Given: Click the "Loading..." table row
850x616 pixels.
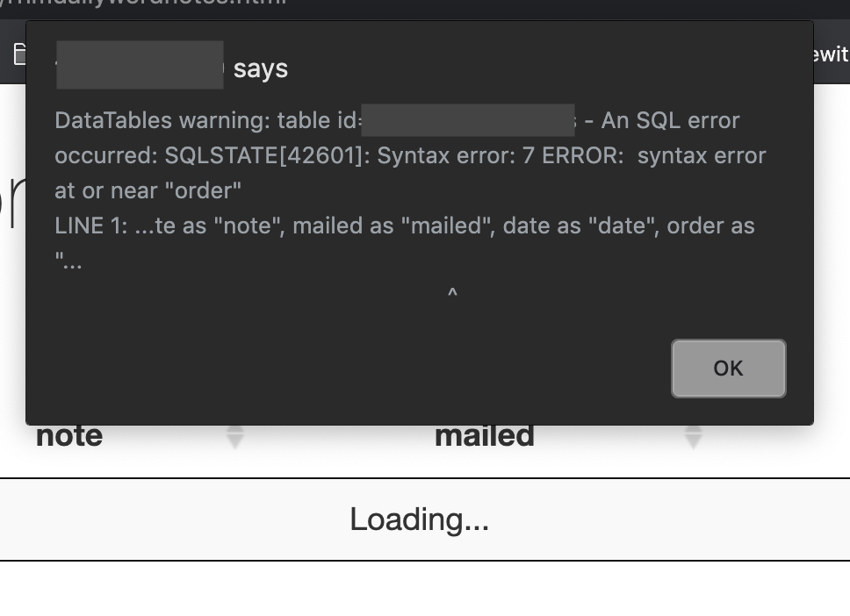Looking at the screenshot, I should [x=419, y=519].
